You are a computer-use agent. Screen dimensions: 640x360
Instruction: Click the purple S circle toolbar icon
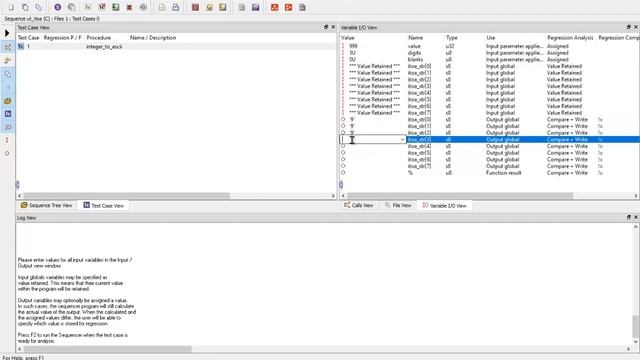click(58, 7)
